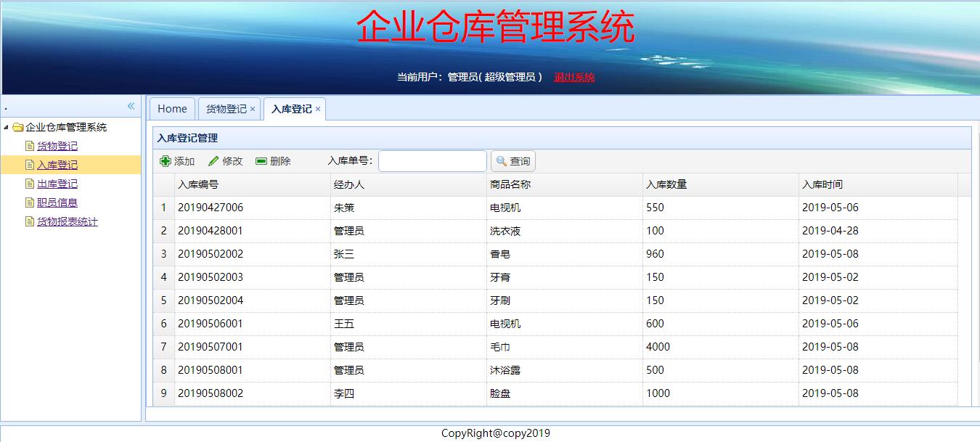Open 出库登记 in the sidebar tree
This screenshot has height=442, width=980.
coord(57,184)
